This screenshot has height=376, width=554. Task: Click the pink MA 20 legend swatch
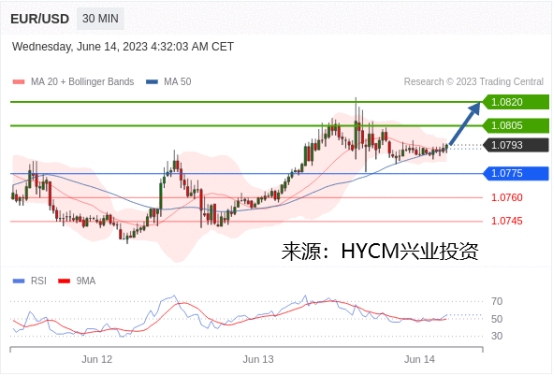(18, 82)
